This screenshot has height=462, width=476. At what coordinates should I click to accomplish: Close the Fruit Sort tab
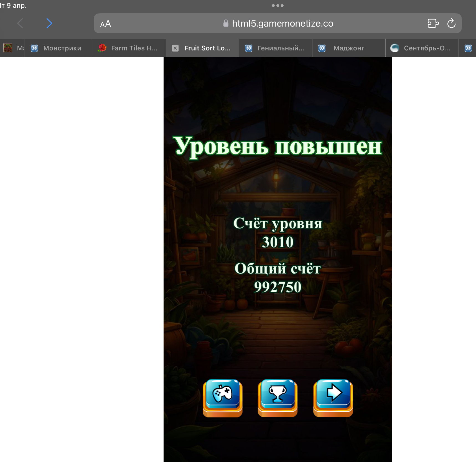click(175, 48)
